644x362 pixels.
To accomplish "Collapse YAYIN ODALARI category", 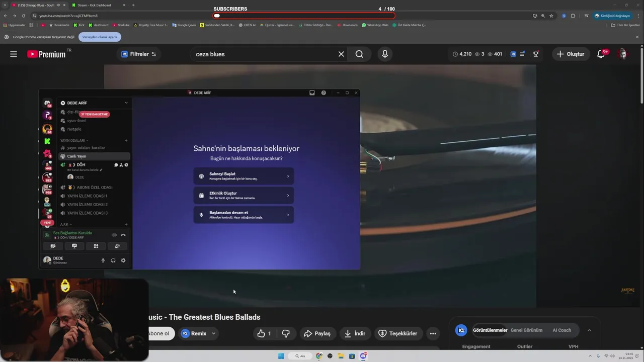I will (74, 140).
